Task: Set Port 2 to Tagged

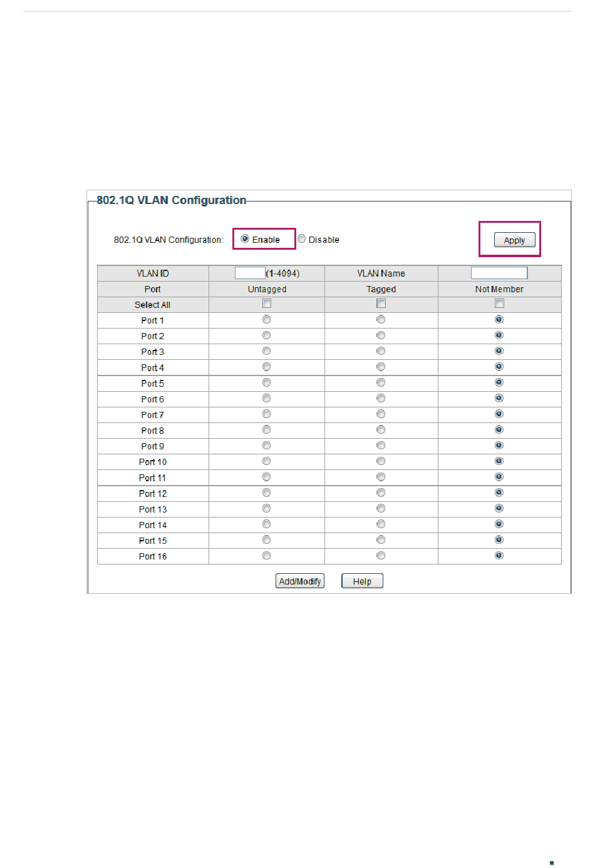Action: [x=381, y=335]
